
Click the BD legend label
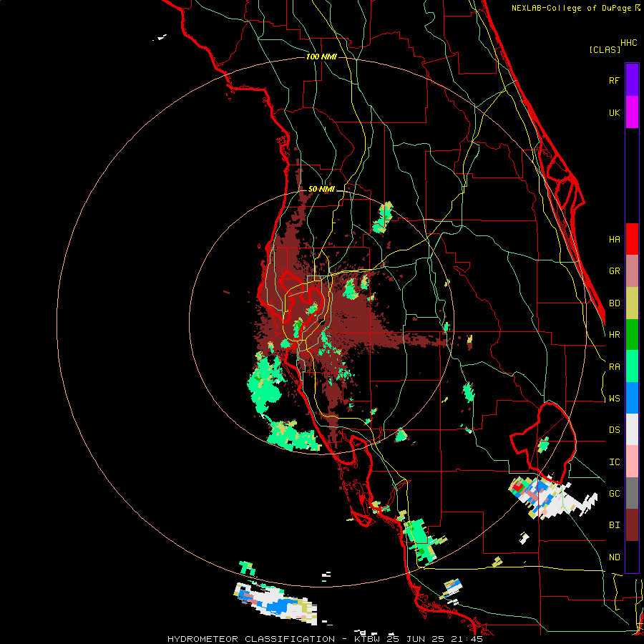click(x=614, y=303)
